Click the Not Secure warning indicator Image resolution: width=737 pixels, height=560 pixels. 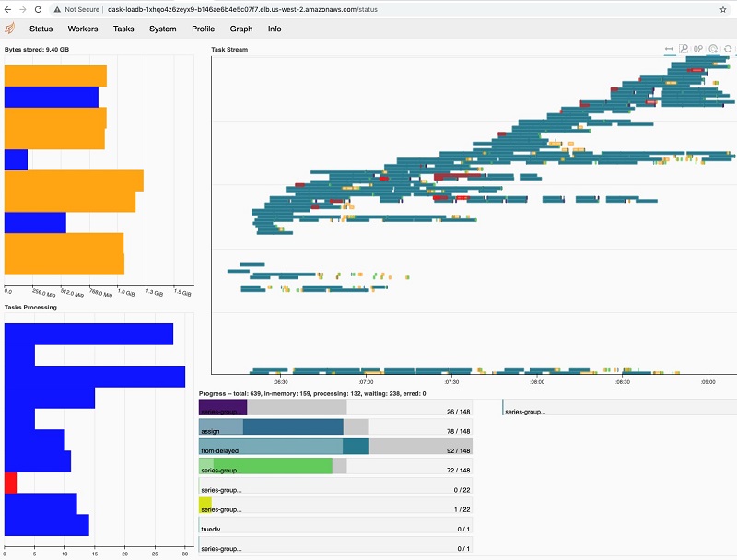(x=76, y=9)
